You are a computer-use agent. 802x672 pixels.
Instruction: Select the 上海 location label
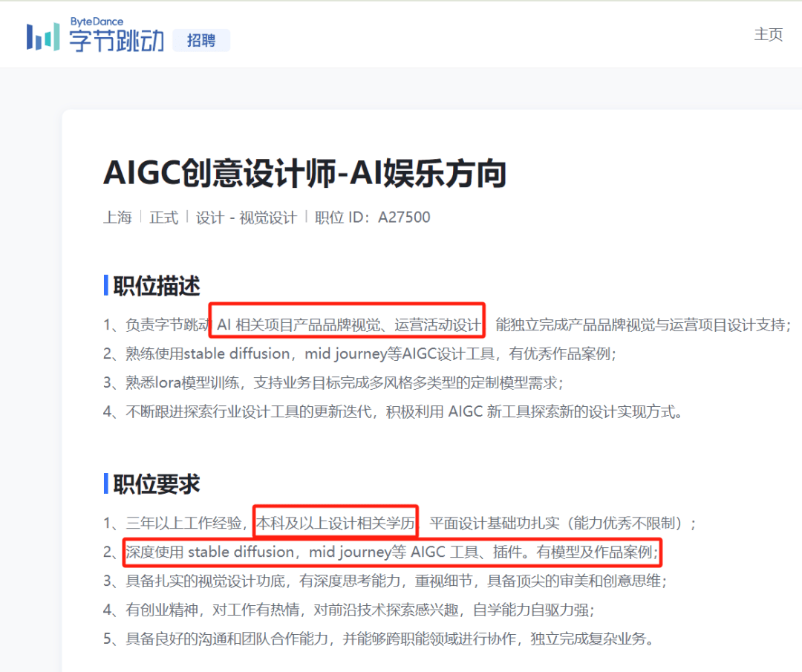[117, 217]
